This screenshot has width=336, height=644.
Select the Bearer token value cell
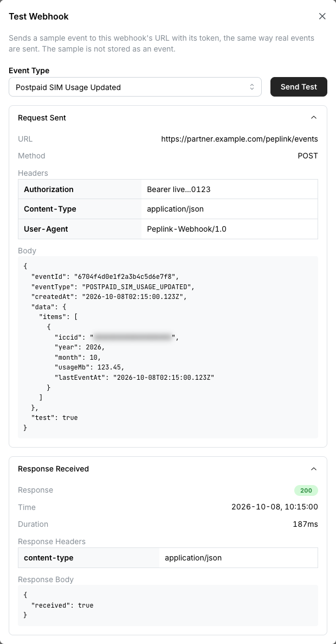coord(229,189)
